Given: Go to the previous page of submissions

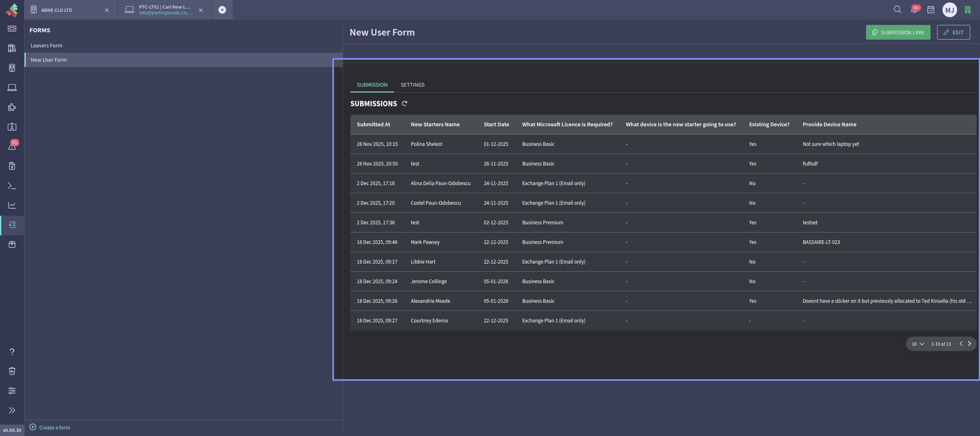Looking at the screenshot, I should click(x=961, y=344).
